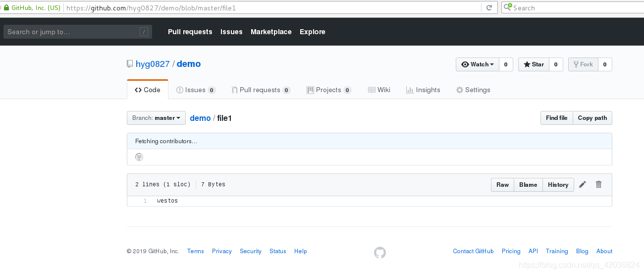View the file in Raw mode
The height and width of the screenshot is (274, 644).
(502, 185)
